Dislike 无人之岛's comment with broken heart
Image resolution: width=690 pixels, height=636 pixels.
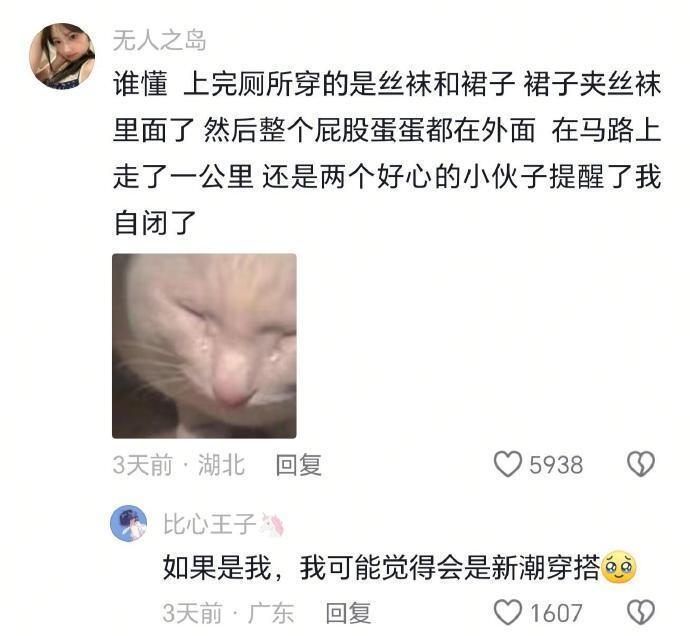coord(641,464)
